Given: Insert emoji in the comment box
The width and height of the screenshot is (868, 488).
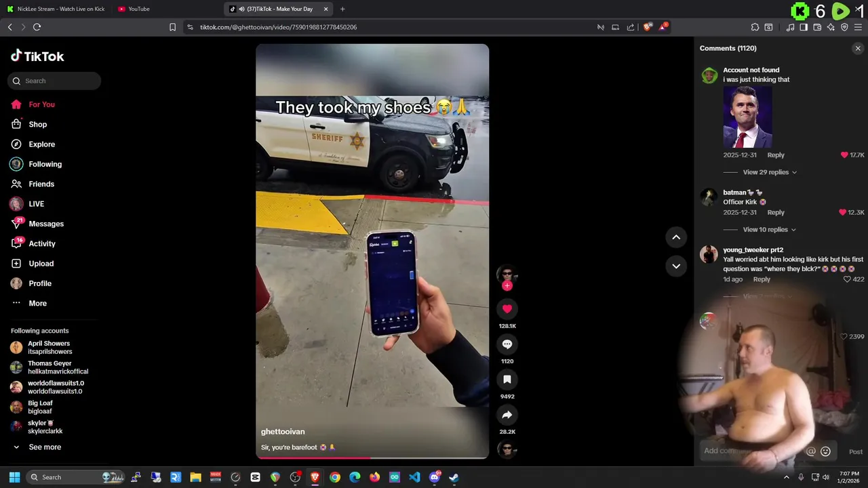Looking at the screenshot, I should tap(825, 451).
